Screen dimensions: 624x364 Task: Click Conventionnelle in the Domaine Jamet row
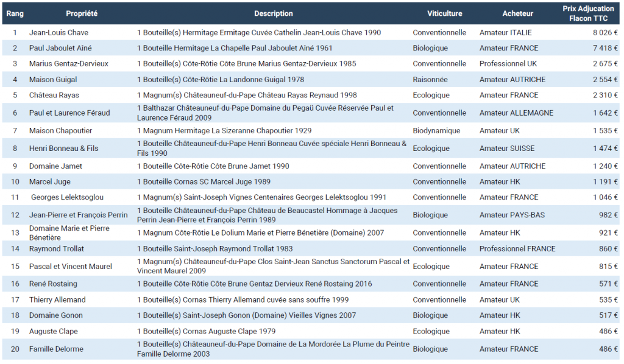click(439, 166)
